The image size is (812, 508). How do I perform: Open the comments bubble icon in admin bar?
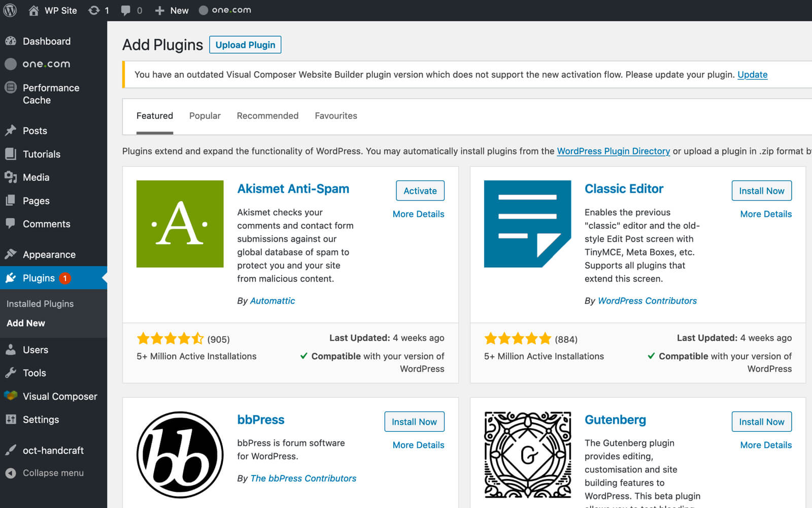125,11
